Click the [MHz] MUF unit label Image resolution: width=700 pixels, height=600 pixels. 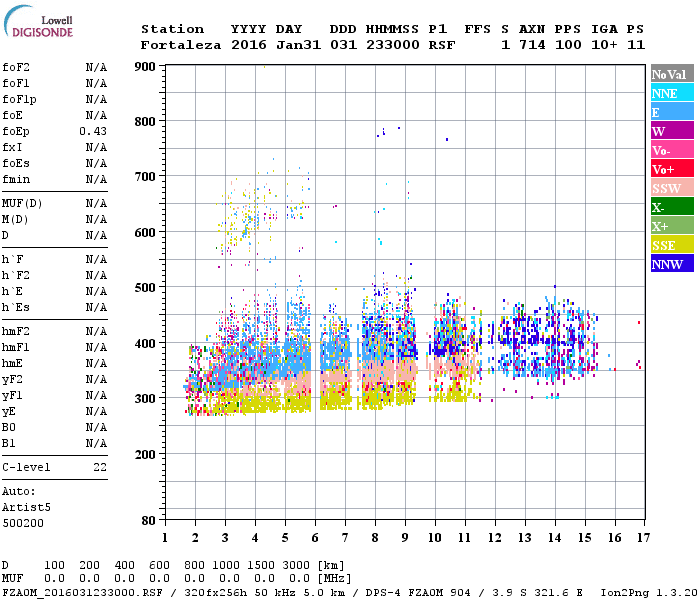pyautogui.click(x=334, y=579)
